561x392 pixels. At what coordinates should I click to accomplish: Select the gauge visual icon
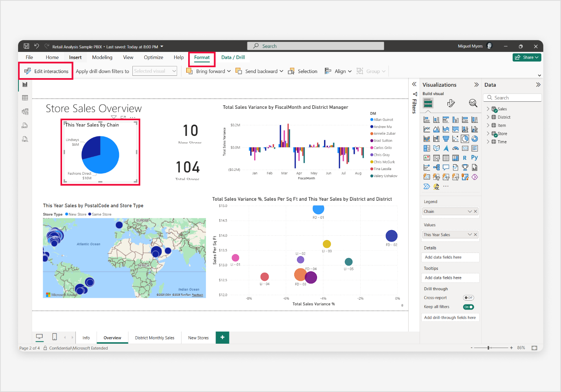click(x=456, y=148)
